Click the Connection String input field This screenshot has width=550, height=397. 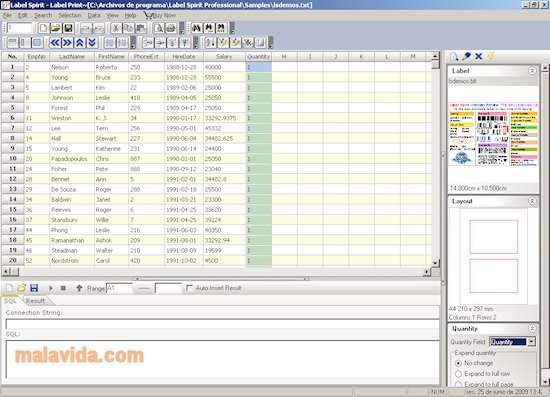pyautogui.click(x=222, y=324)
